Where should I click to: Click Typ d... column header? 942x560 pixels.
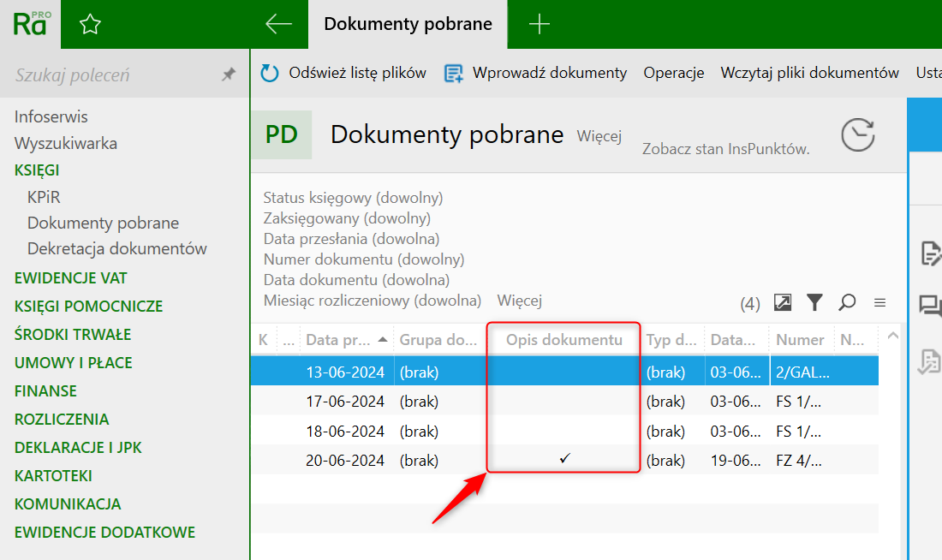(x=671, y=340)
